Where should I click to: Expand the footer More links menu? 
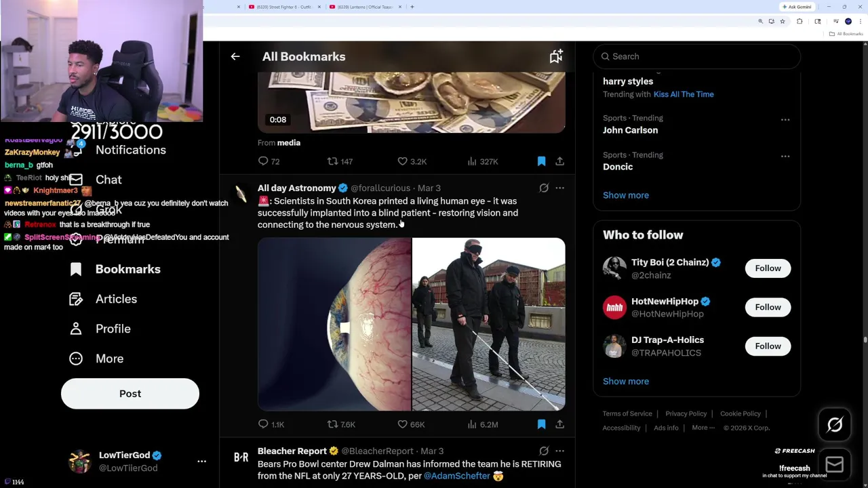pos(703,428)
